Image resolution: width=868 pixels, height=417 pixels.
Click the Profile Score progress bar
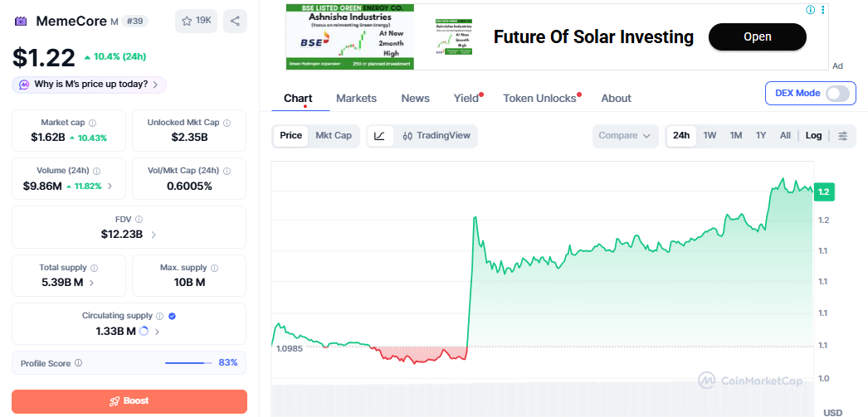click(188, 363)
